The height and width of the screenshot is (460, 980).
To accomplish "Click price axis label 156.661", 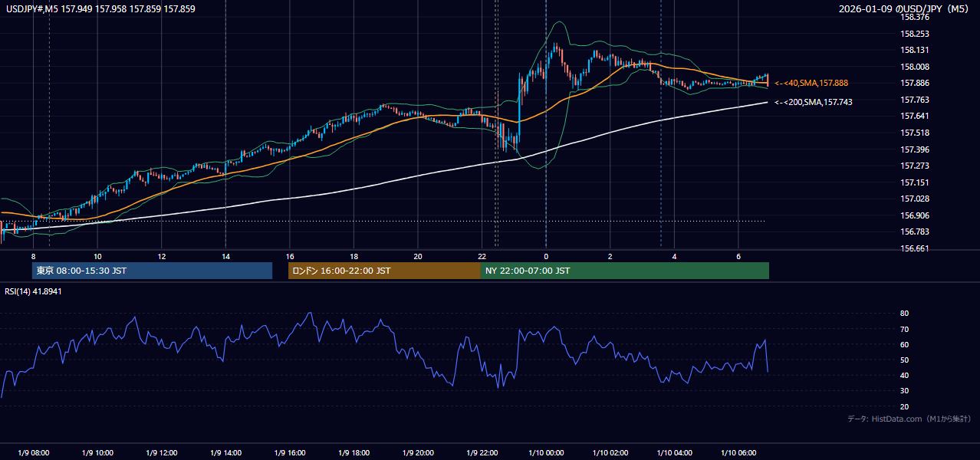I will [x=915, y=248].
